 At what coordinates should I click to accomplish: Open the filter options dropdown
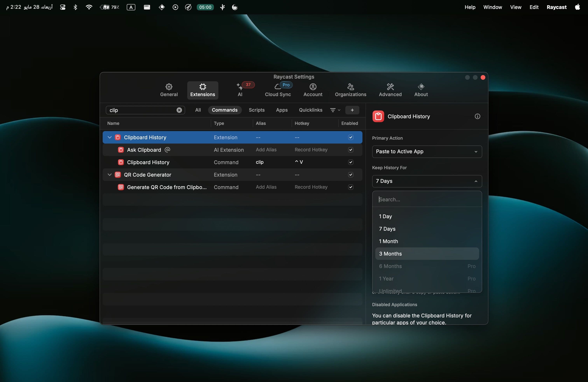(x=335, y=110)
